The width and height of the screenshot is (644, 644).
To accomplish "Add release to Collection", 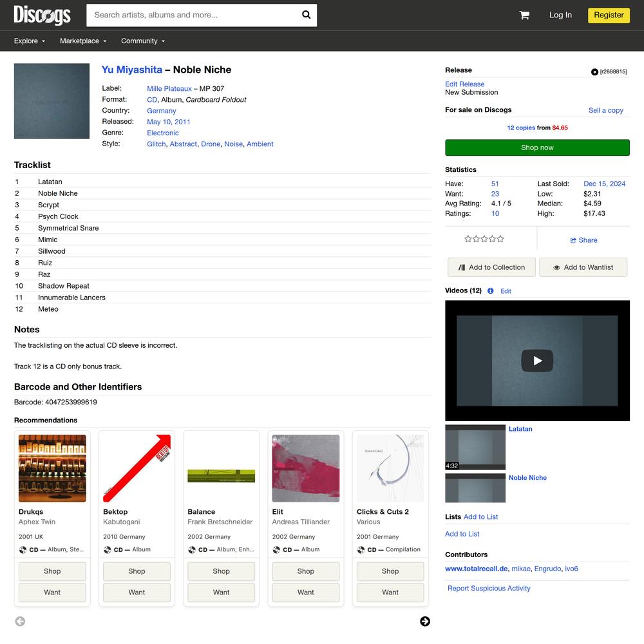I will point(491,267).
